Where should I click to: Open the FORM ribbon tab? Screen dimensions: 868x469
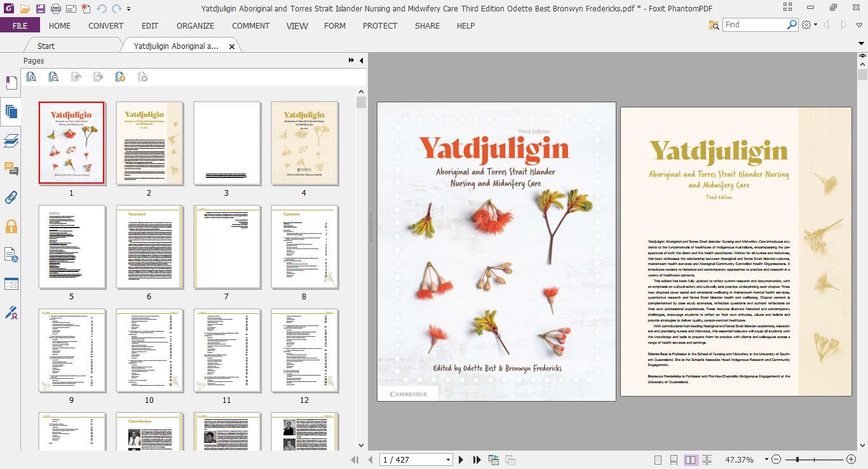[x=335, y=25]
